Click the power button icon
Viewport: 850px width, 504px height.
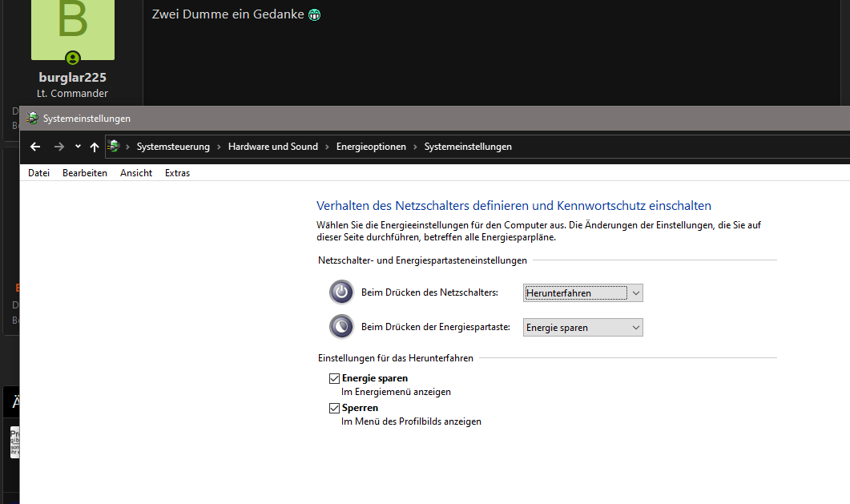coord(341,292)
